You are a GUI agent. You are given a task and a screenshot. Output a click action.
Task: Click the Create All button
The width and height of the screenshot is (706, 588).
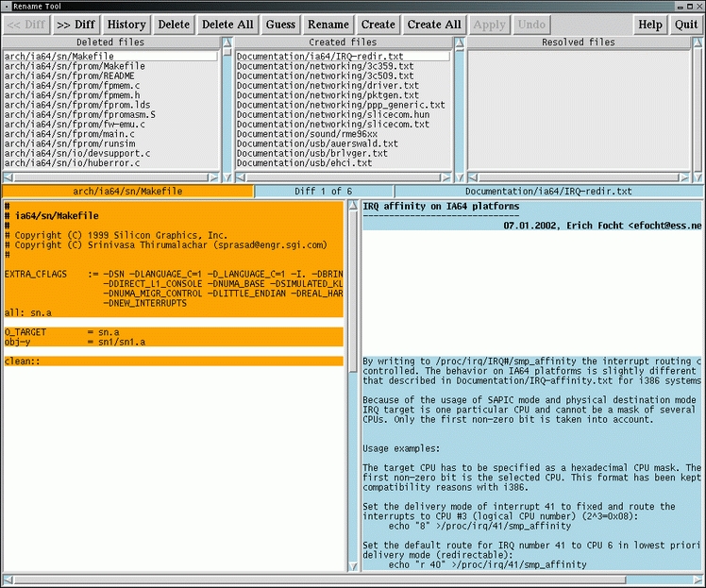[434, 25]
